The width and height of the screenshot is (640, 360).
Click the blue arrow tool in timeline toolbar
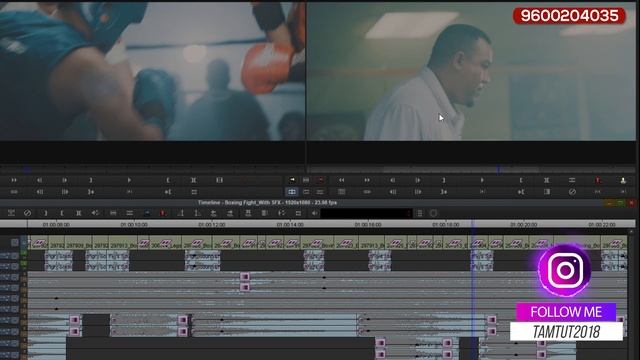(x=147, y=213)
